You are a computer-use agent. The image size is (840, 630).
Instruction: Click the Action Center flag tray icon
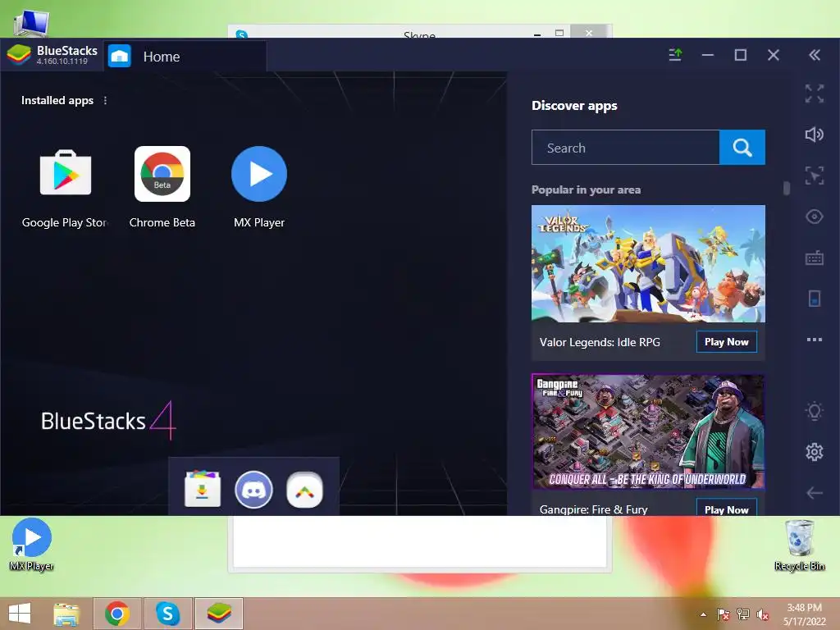coord(723,614)
